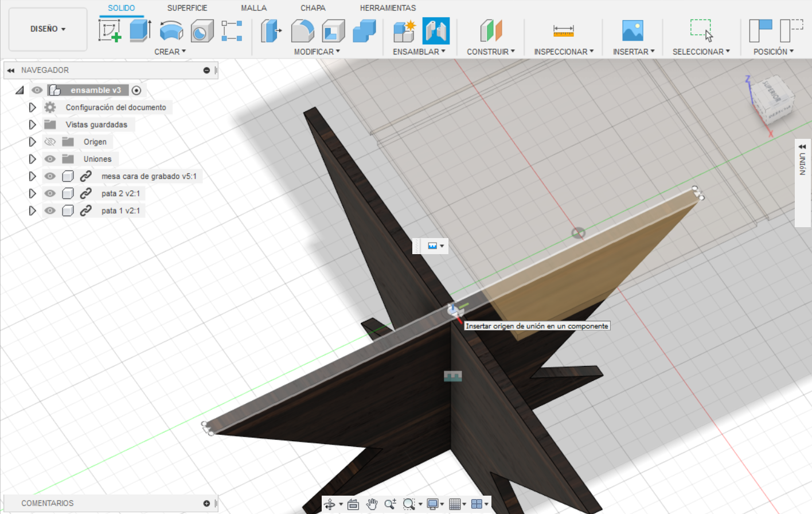The image size is (812, 514).
Task: Expand the pata 2 v2:1 node
Action: click(32, 193)
